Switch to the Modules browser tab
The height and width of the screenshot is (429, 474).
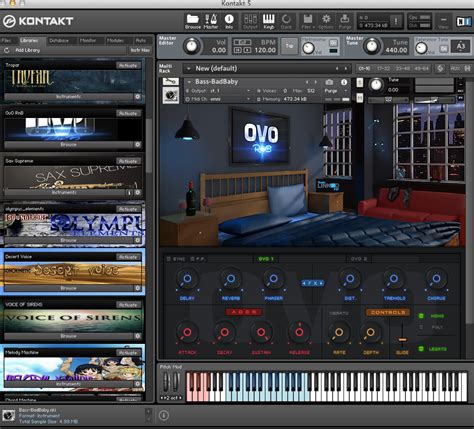click(x=116, y=41)
